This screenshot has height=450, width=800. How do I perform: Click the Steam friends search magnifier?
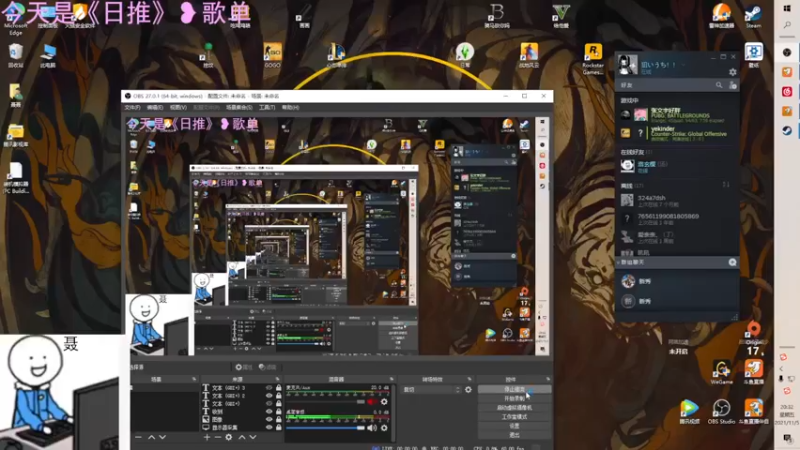click(x=719, y=85)
